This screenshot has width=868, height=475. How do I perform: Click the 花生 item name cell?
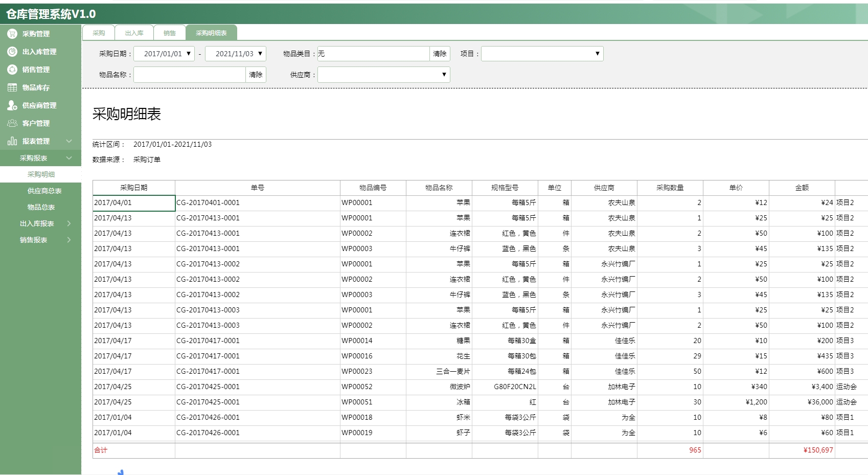(439, 356)
